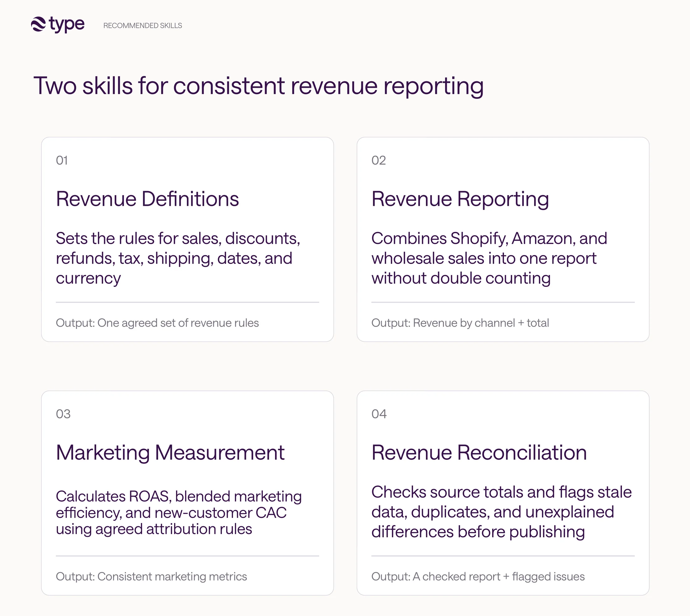Image resolution: width=690 pixels, height=616 pixels.
Task: Select the RECOMMENDED SKILLS label
Action: point(142,26)
